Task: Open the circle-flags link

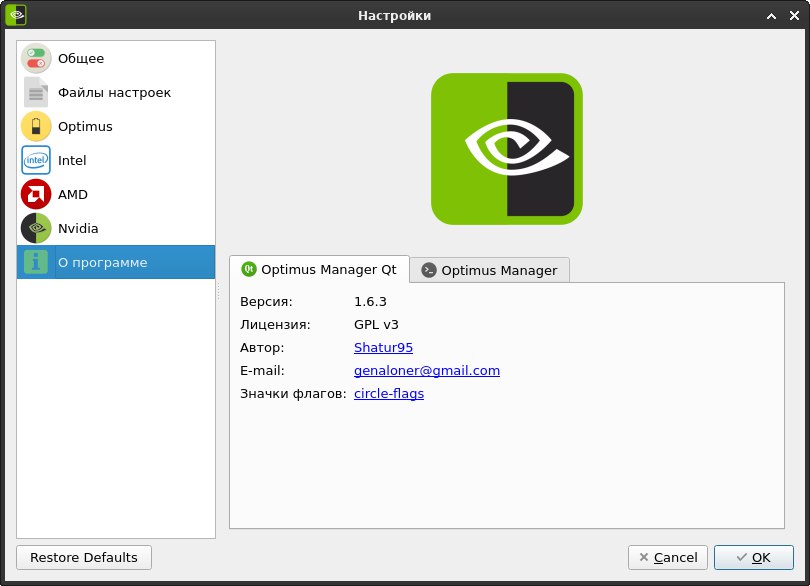Action: [x=389, y=393]
